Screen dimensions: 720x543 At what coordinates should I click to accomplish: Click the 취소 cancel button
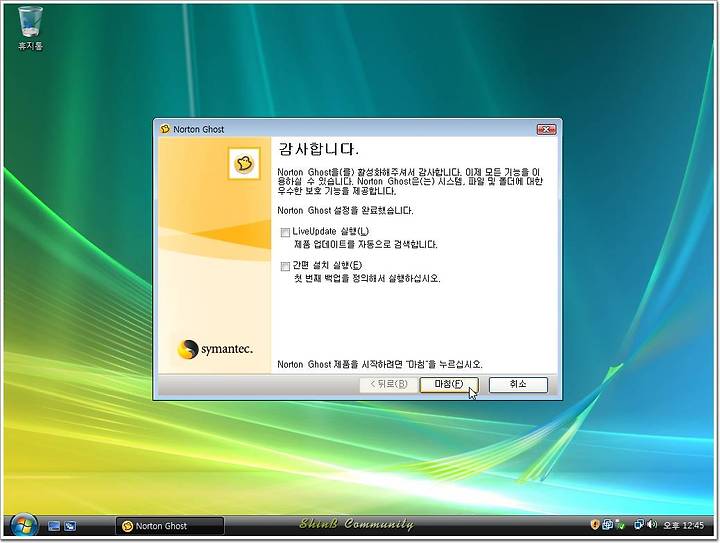tap(518, 385)
